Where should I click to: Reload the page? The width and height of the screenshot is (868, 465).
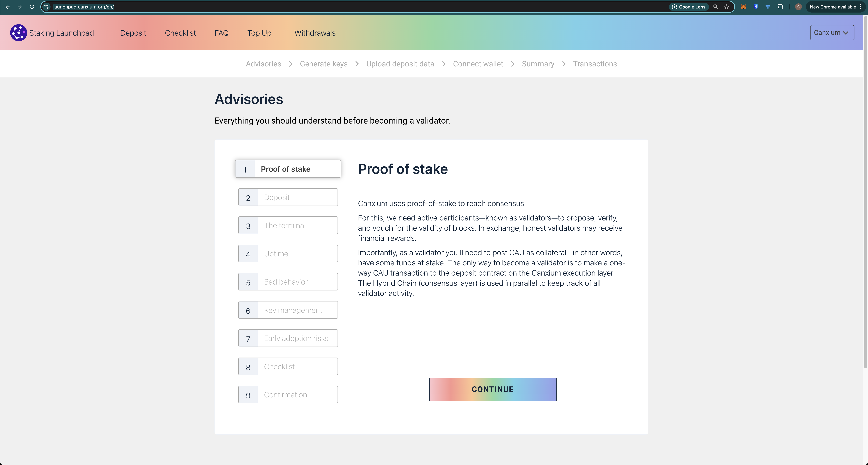click(32, 7)
